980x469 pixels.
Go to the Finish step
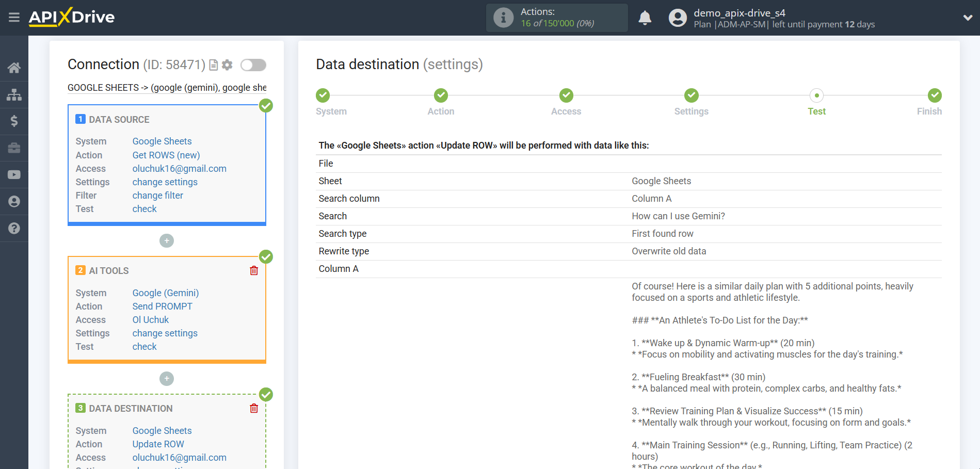[x=934, y=96]
